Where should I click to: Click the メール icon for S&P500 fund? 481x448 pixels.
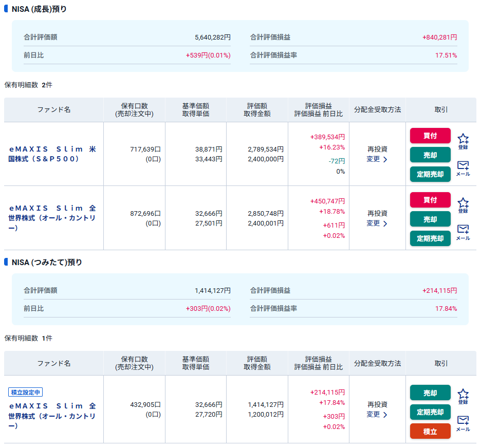pos(463,167)
